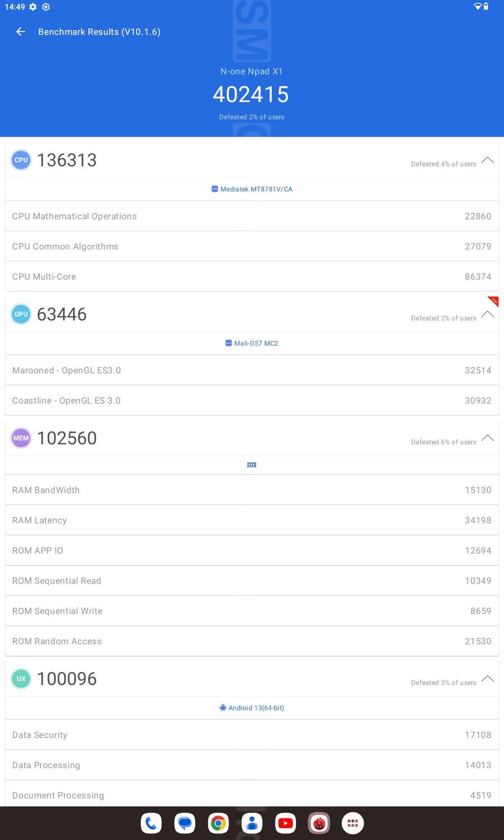Image resolution: width=504 pixels, height=840 pixels.
Task: Collapse the MEM score section
Action: [x=487, y=438]
